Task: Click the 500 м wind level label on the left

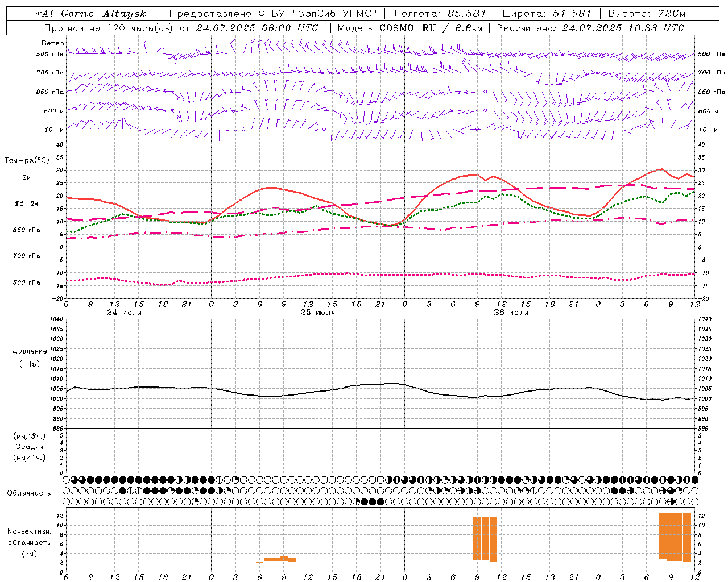Action: click(54, 111)
